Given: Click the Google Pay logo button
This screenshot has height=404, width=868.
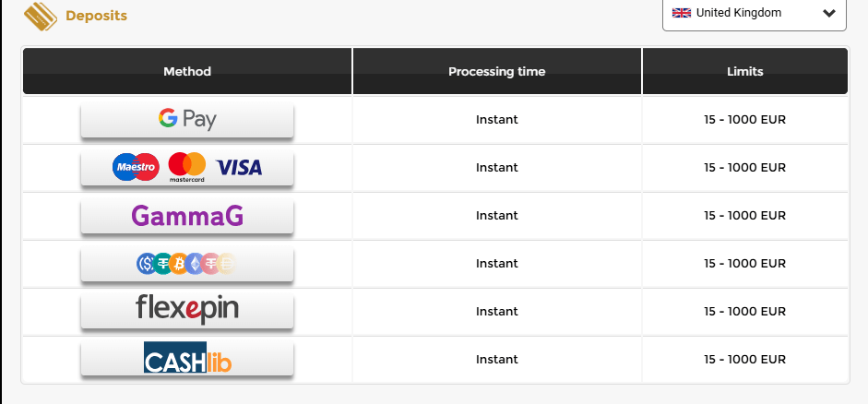Looking at the screenshot, I should [x=187, y=120].
